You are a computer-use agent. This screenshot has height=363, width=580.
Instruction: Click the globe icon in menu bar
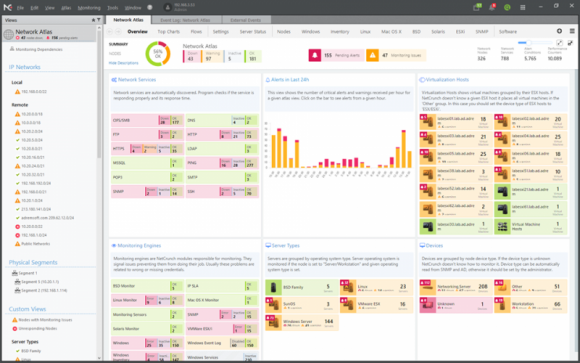point(150,7)
